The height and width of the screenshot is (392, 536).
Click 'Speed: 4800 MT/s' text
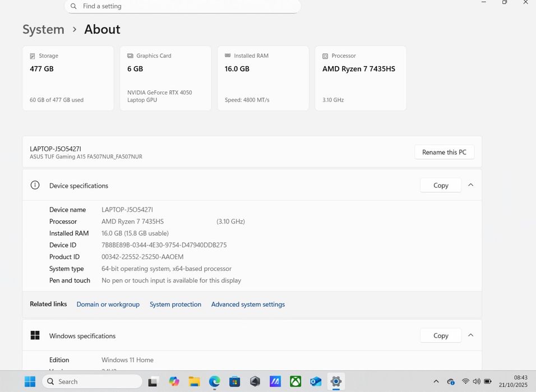tap(247, 100)
